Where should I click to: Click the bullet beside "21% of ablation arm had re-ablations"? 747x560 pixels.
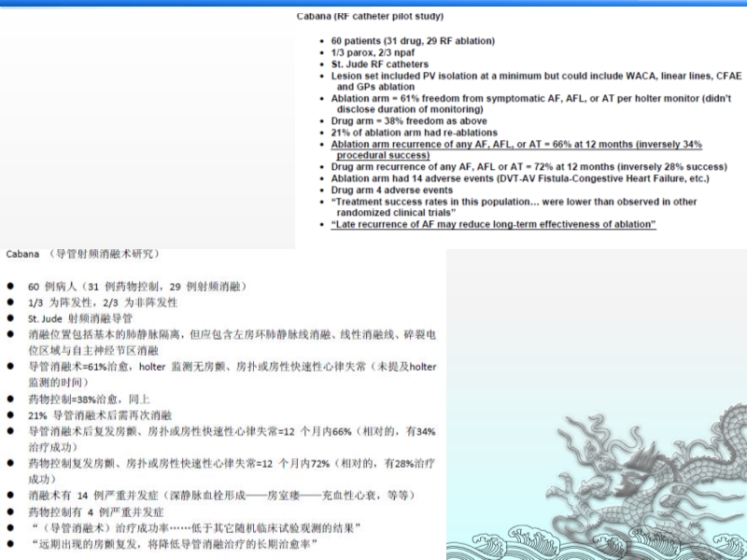(x=321, y=132)
